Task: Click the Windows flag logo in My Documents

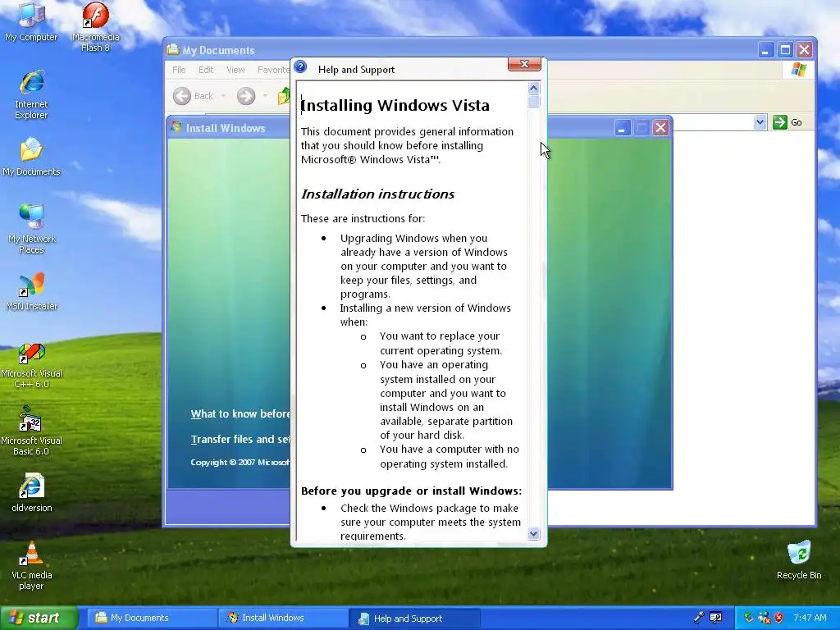Action: (798, 70)
